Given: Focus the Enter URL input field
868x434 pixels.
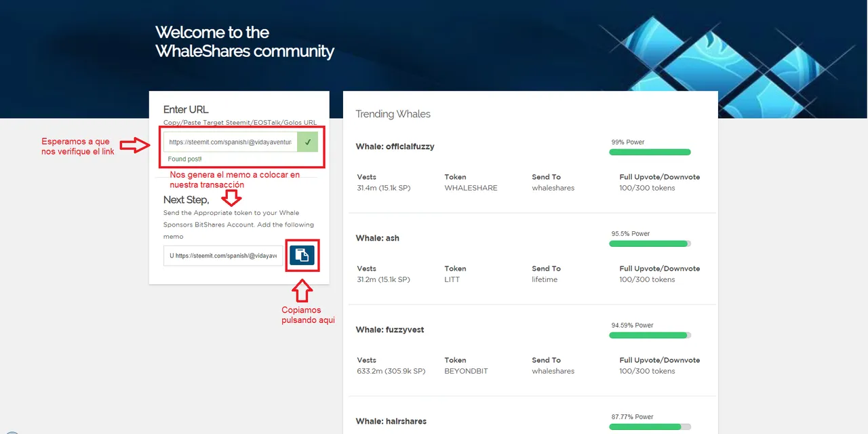Looking at the screenshot, I should click(230, 142).
